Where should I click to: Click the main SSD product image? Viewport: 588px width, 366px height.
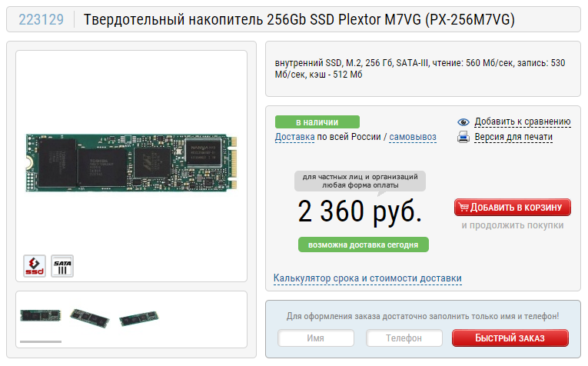131,162
